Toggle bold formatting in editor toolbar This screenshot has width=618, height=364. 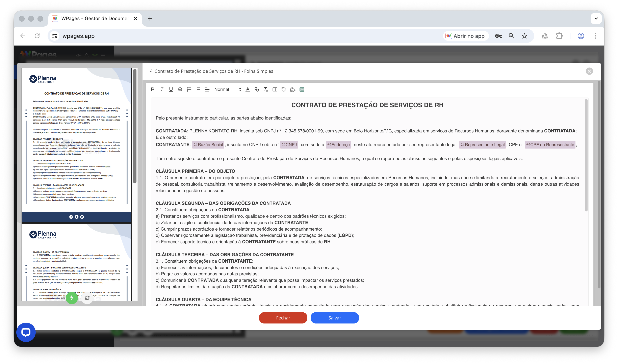[x=153, y=89]
